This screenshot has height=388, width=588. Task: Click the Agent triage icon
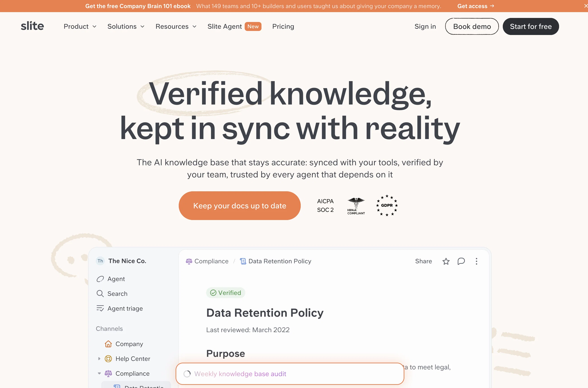[x=100, y=308]
